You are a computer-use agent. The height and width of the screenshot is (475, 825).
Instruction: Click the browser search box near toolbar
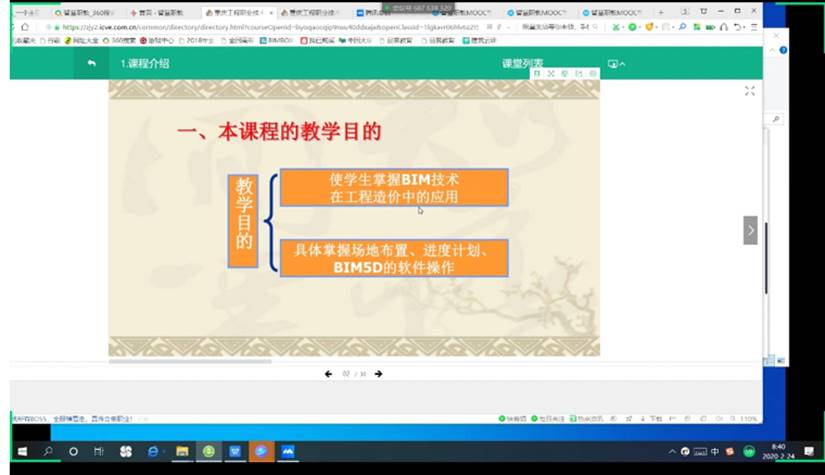coord(560,27)
